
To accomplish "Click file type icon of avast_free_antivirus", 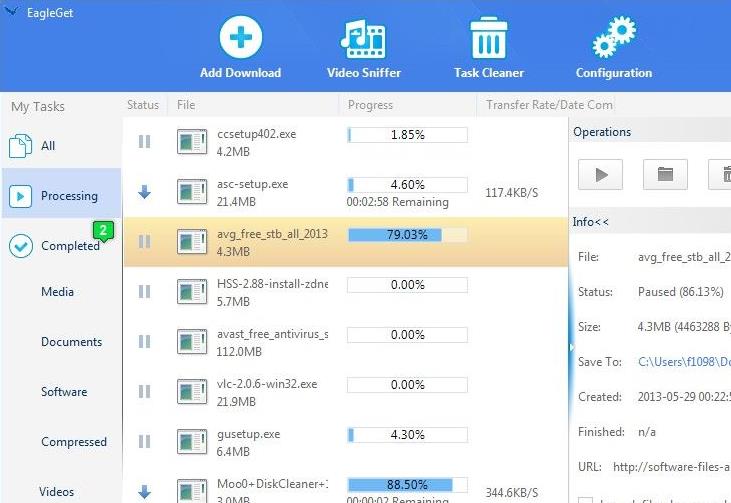I will pos(192,342).
